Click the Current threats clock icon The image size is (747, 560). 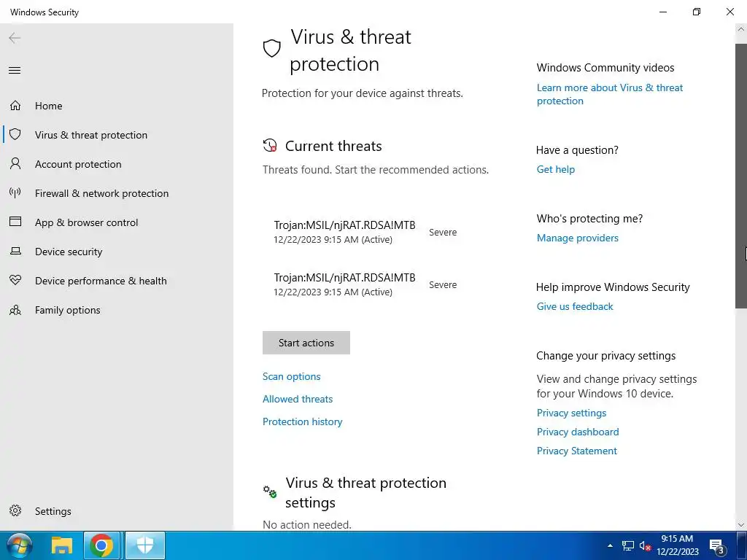(x=270, y=145)
